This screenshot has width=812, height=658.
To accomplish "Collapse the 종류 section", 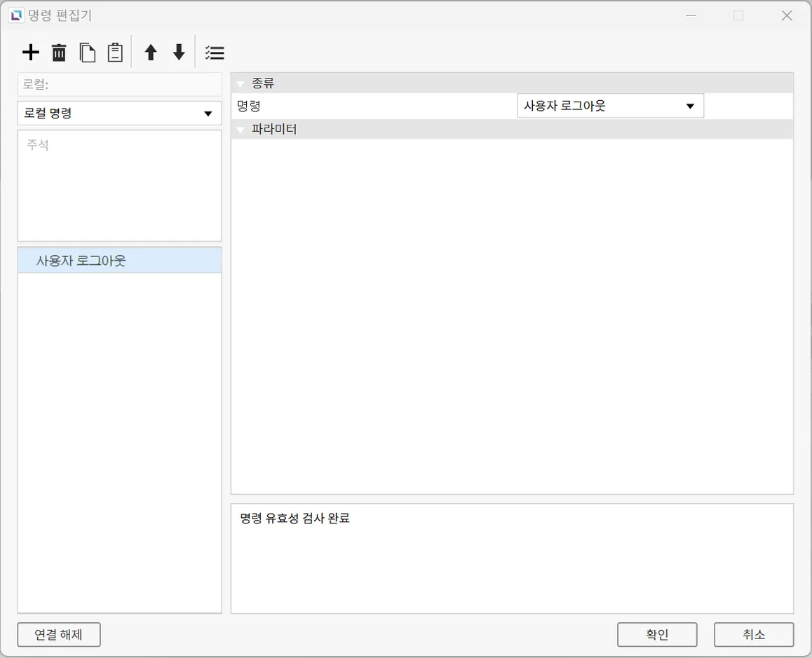I will pos(241,84).
